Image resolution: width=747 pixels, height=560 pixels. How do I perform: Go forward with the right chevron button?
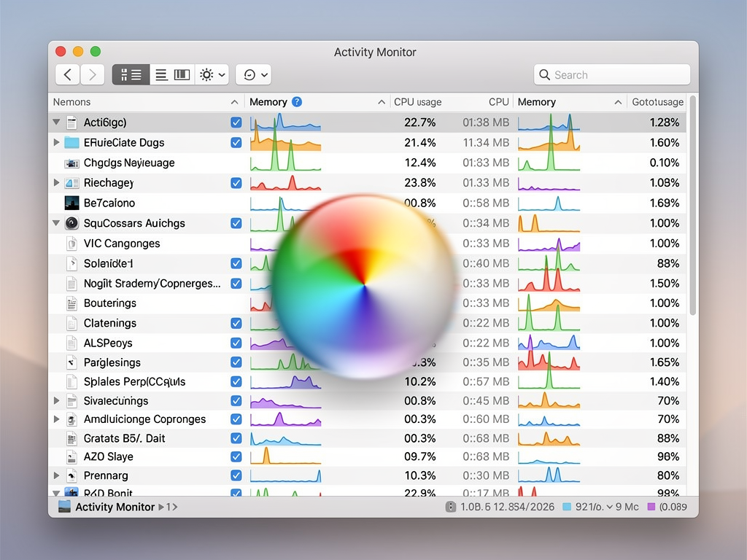(93, 75)
